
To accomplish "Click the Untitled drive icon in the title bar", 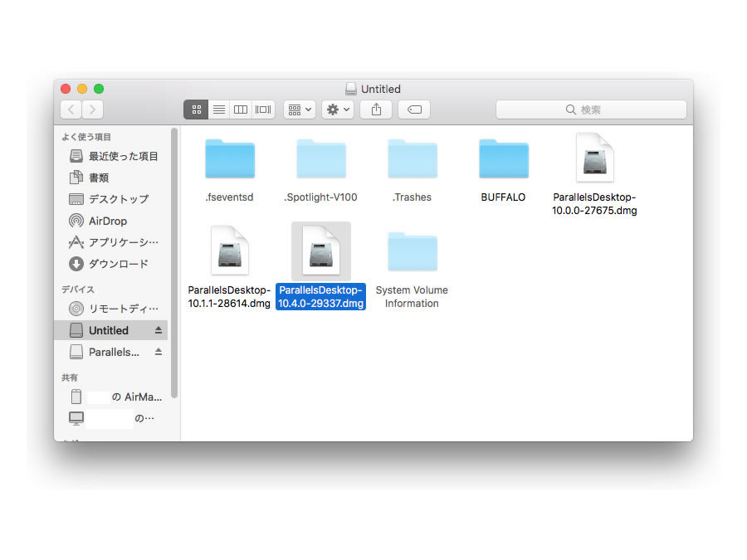I will click(x=351, y=89).
